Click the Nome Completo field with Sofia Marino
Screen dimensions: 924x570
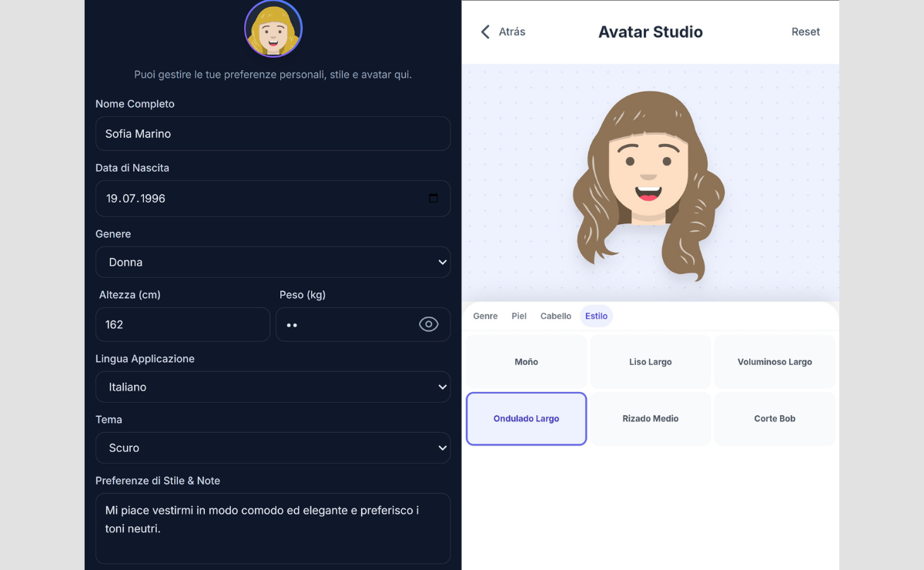click(x=273, y=134)
